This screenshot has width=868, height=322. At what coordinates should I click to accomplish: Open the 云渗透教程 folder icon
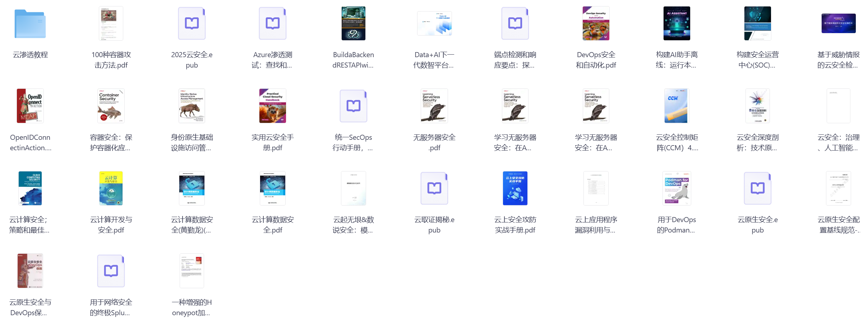pyautogui.click(x=30, y=23)
